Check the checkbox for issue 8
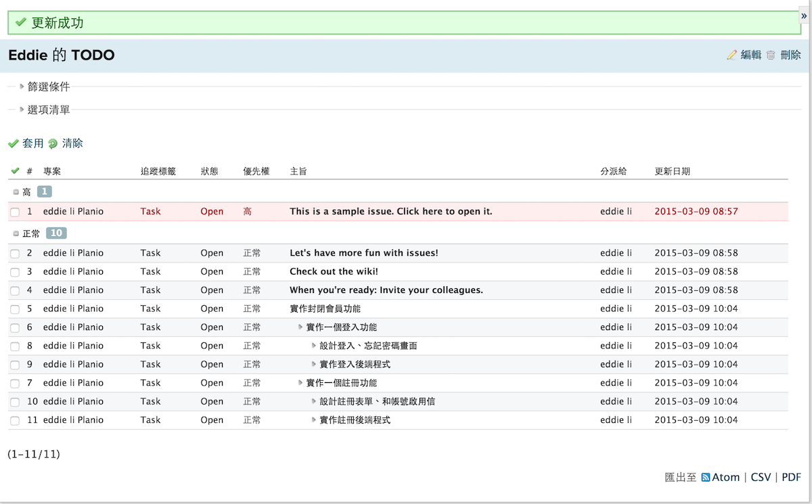Image resolution: width=812 pixels, height=504 pixels. 15,346
